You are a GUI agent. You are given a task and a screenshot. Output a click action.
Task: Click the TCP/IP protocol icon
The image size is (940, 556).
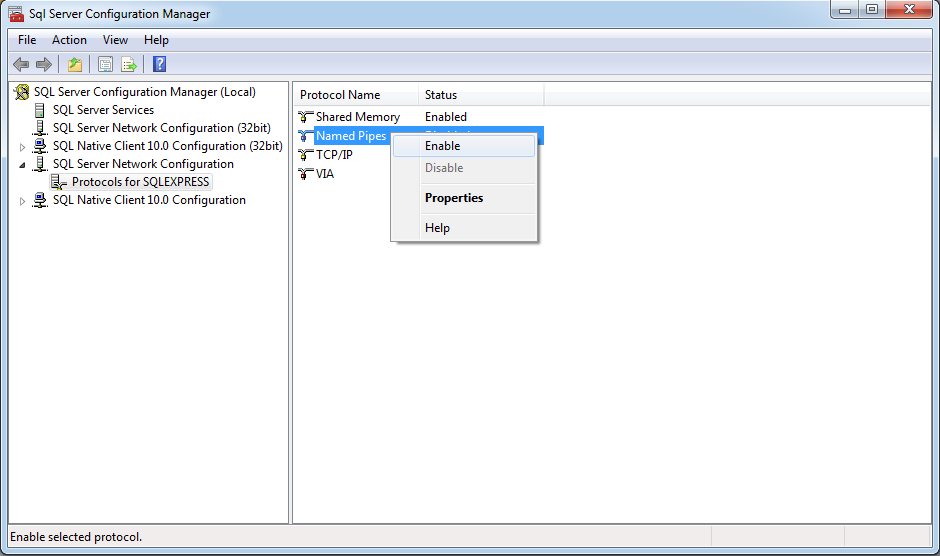tap(306, 155)
